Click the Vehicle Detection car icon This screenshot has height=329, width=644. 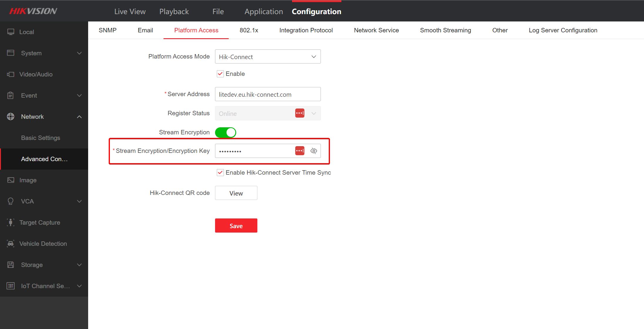point(11,243)
